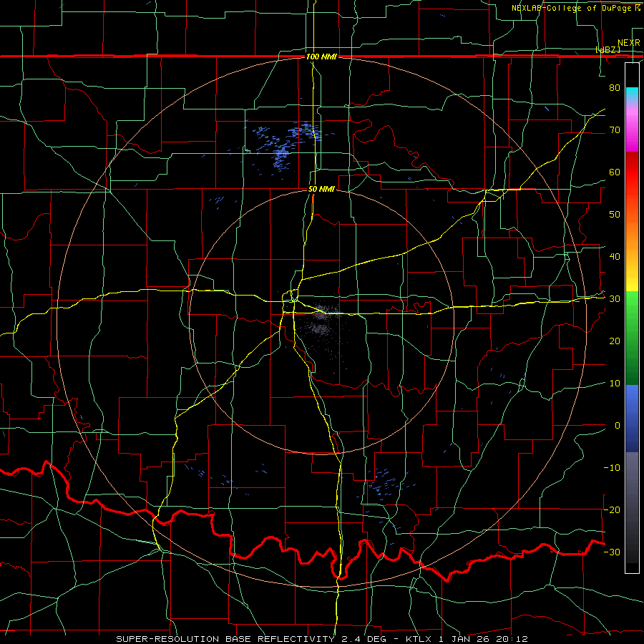The image size is (644, 644).
Task: Click the 70 value on the dBZ scale
Action: point(615,130)
